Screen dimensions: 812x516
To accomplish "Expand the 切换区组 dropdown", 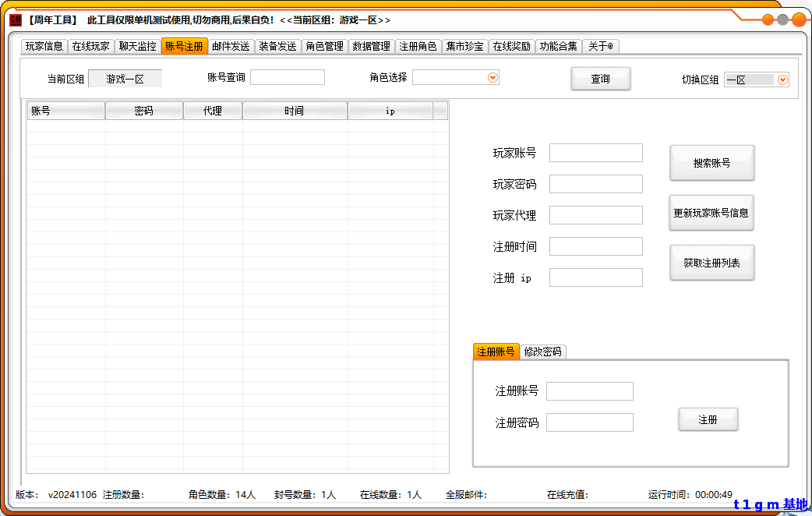I will pyautogui.click(x=782, y=80).
